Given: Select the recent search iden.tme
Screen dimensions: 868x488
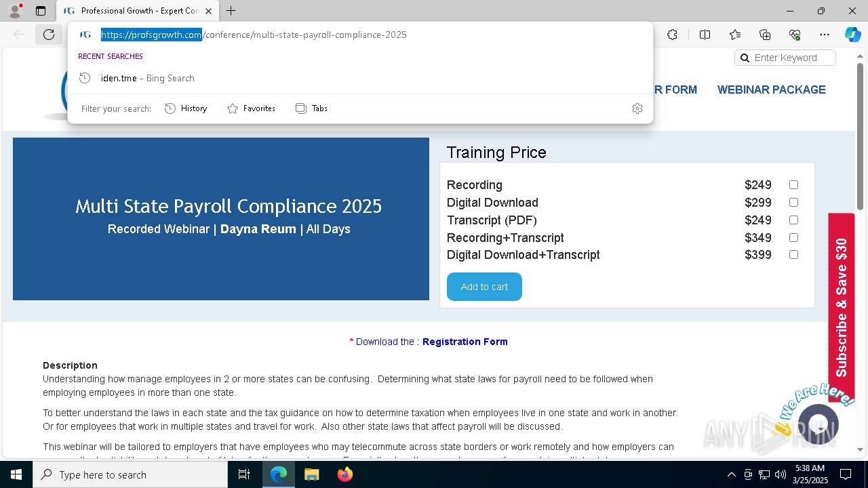Looking at the screenshot, I should click(x=360, y=78).
